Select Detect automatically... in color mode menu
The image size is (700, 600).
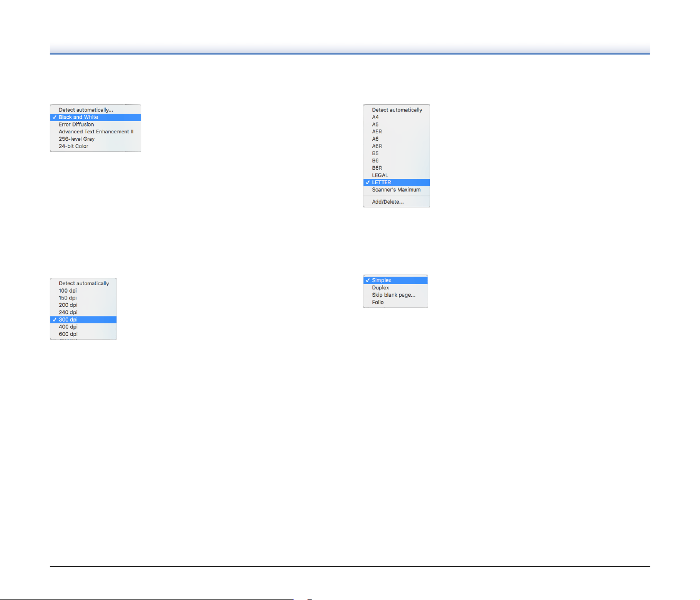(x=95, y=110)
